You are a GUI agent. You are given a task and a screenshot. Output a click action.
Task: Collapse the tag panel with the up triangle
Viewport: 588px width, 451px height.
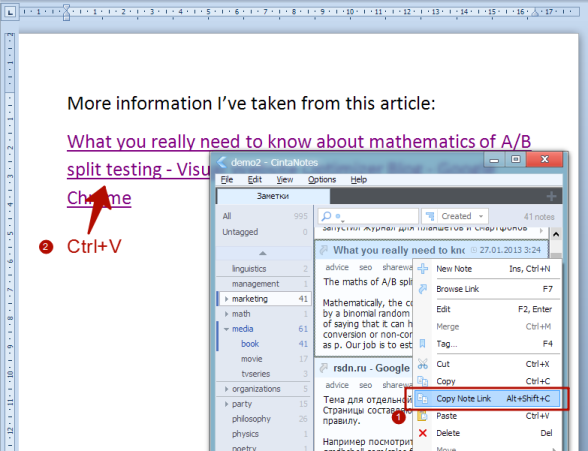(263, 253)
